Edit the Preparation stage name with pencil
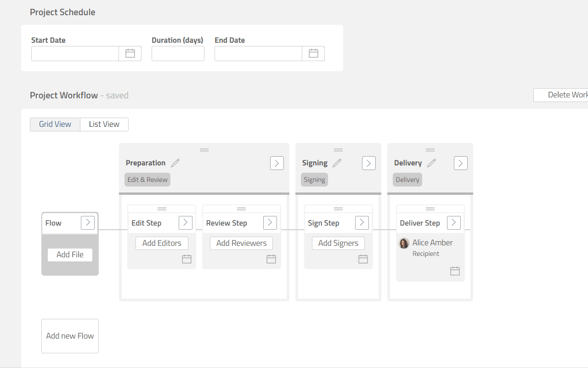The image size is (588, 368). [175, 163]
